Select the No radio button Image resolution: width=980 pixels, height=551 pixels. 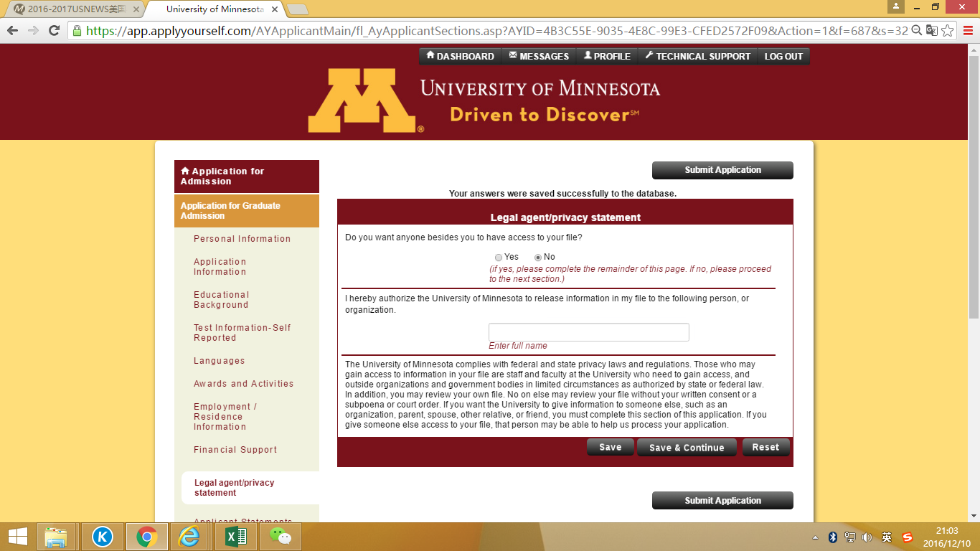(x=538, y=258)
